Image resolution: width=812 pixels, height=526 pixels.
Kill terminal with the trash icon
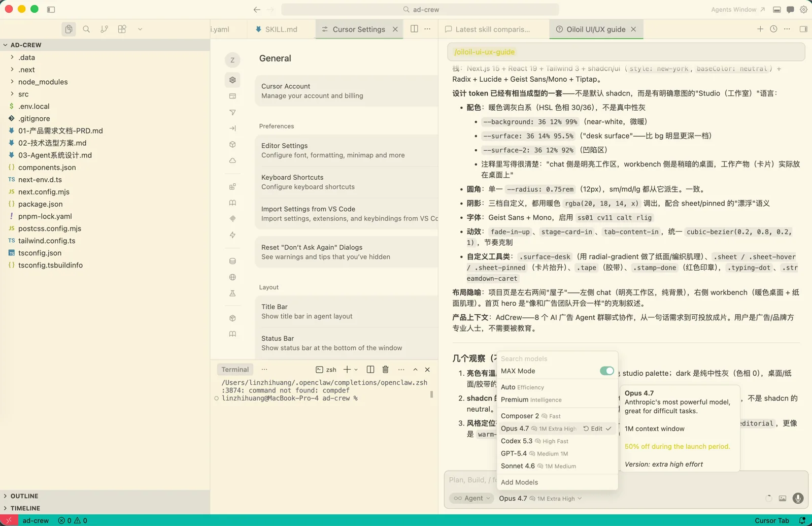[386, 369]
